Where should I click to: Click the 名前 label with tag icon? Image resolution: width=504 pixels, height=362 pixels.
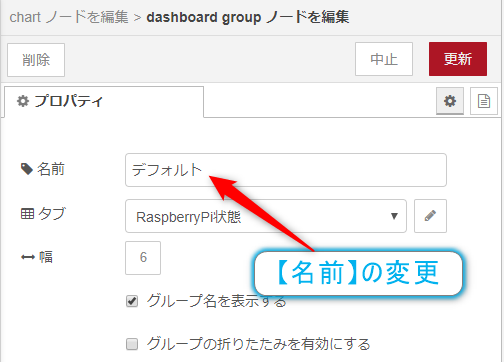click(42, 169)
